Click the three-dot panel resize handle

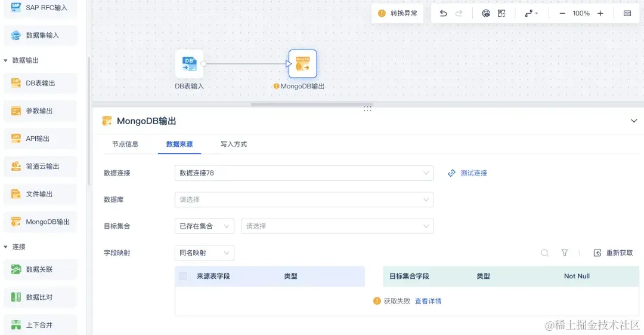click(367, 109)
